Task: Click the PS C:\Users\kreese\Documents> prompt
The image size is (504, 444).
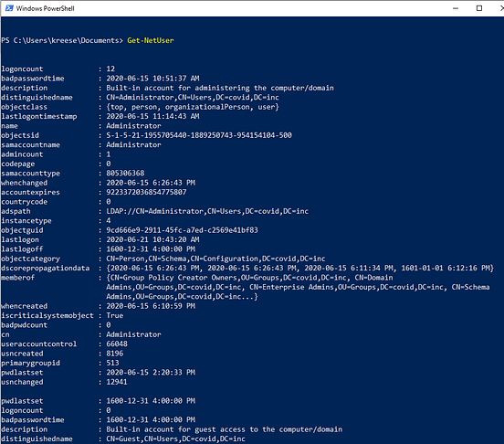Action: click(x=62, y=40)
